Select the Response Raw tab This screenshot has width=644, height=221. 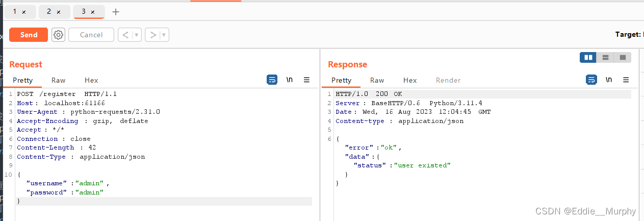tap(377, 80)
